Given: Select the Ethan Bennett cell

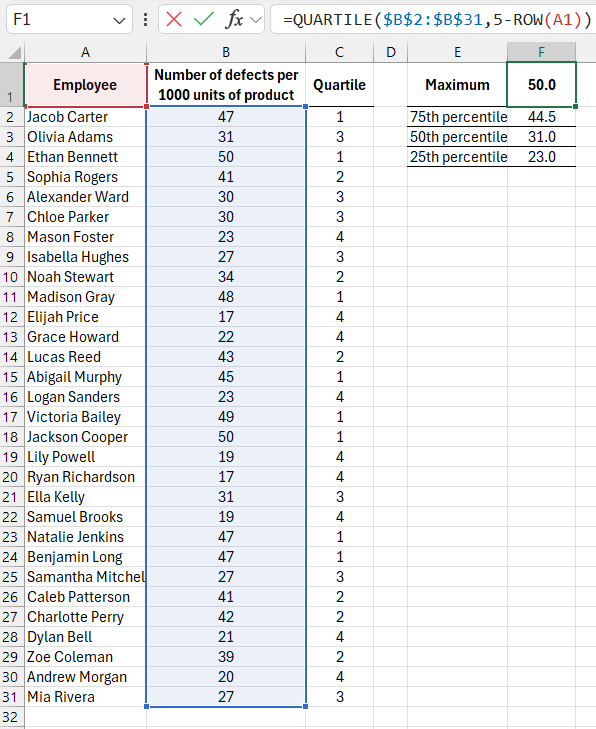Looking at the screenshot, I should point(85,157).
